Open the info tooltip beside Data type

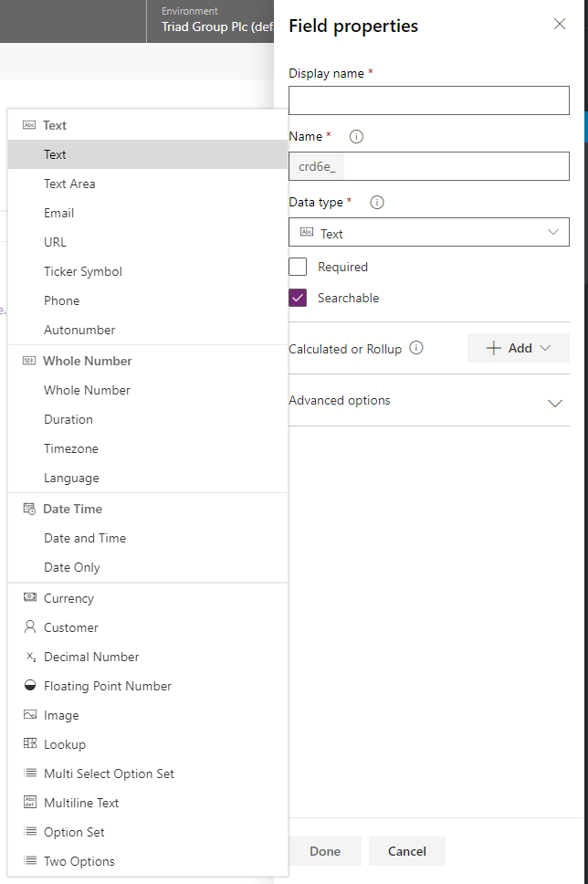376,203
